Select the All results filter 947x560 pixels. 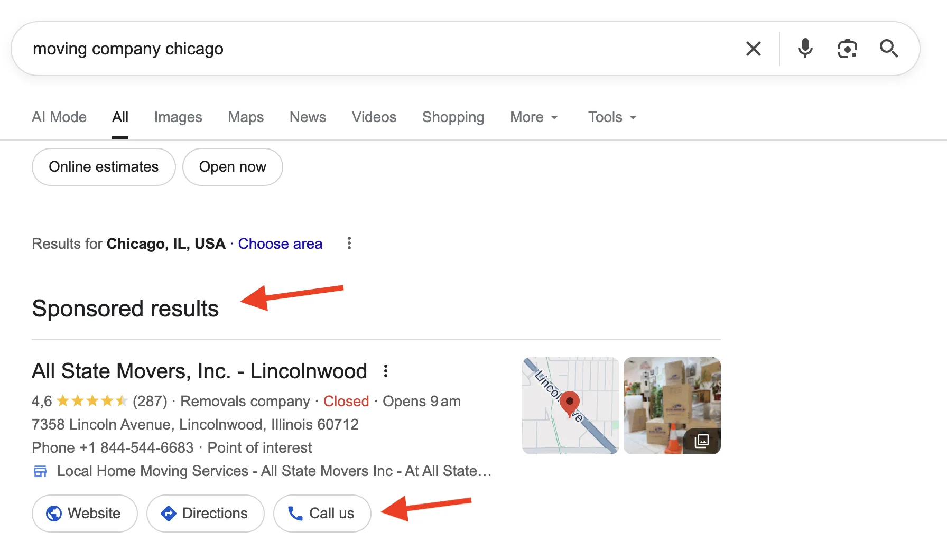tap(120, 117)
